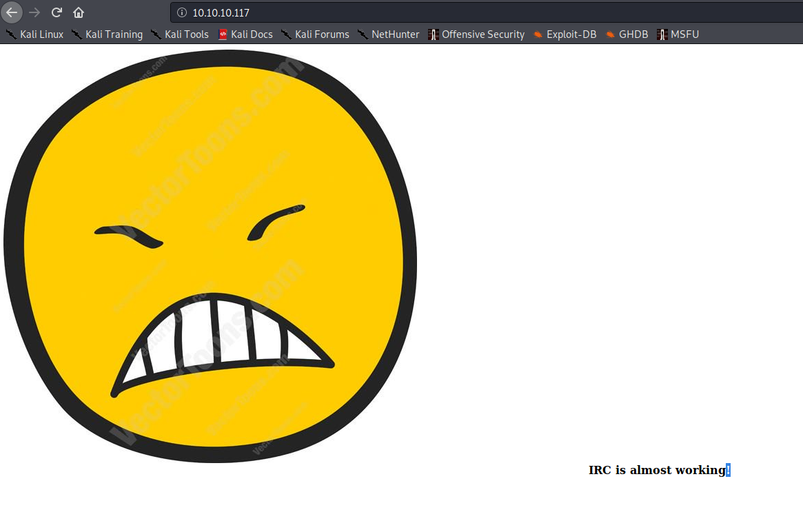Click the site information icon in the address bar

pyautogui.click(x=181, y=12)
